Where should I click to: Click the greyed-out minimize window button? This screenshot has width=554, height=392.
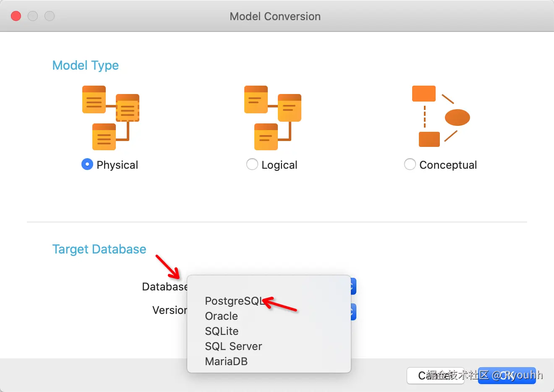[x=33, y=16]
